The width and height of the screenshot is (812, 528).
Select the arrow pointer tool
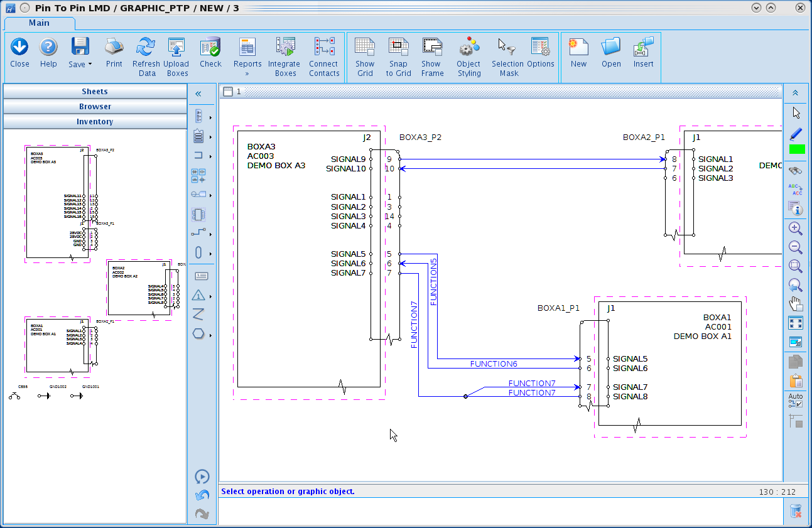pos(796,113)
